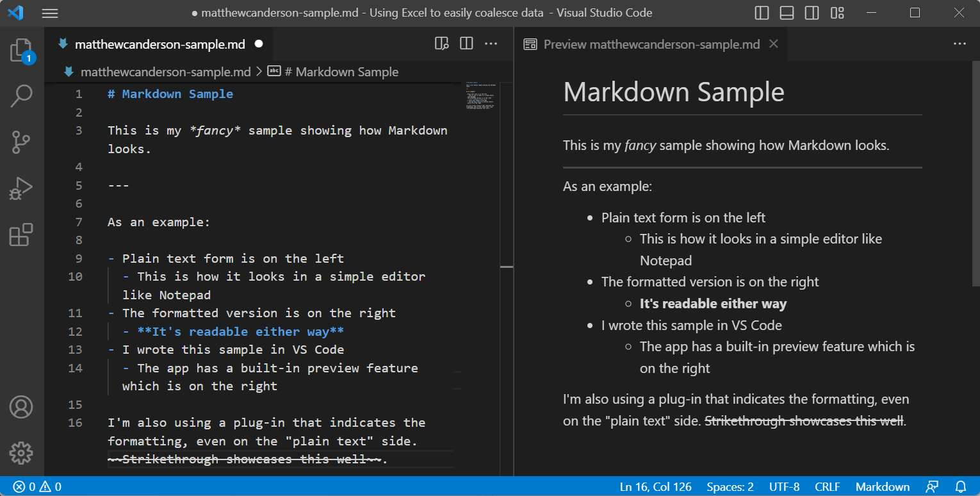
Task: Open the application hamburger menu
Action: point(50,12)
